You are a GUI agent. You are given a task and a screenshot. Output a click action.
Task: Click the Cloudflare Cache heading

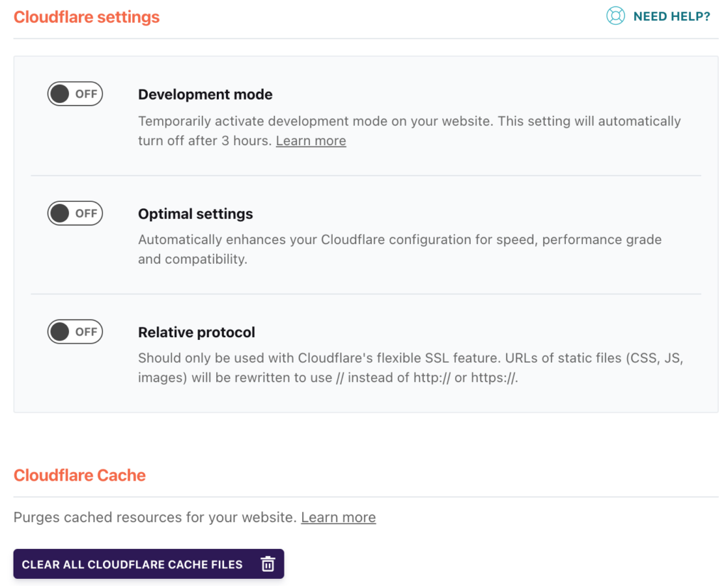80,476
